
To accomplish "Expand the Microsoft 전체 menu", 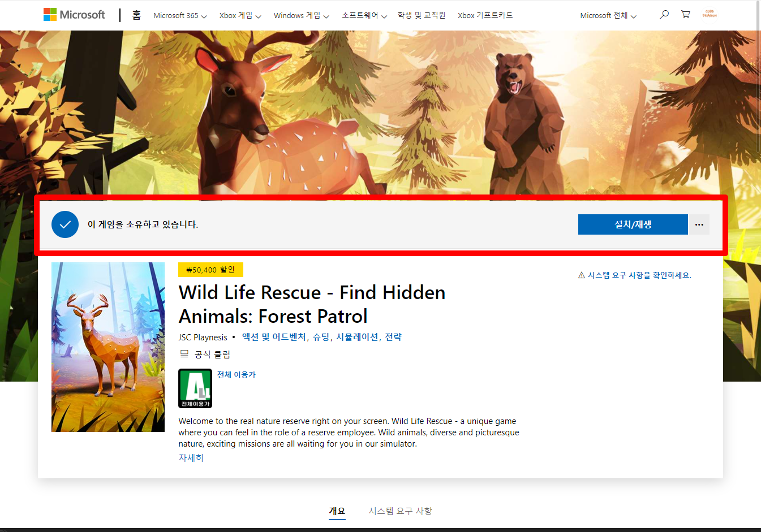I will pos(608,16).
